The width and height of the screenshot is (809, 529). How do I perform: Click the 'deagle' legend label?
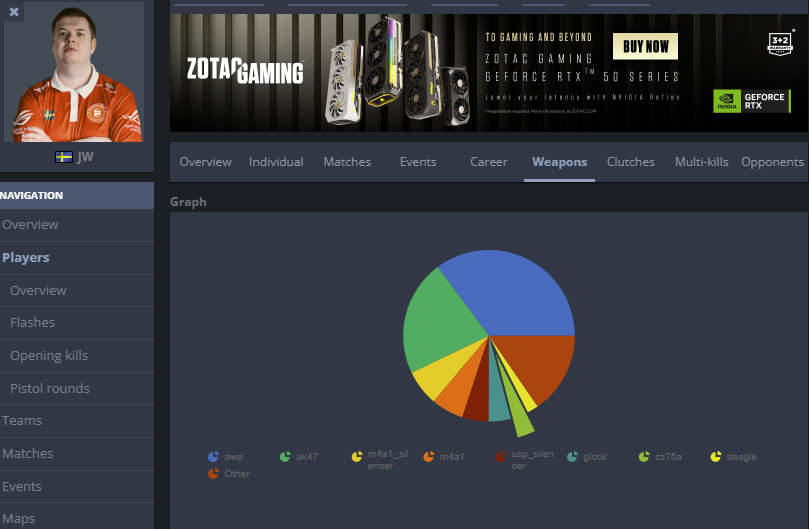tap(741, 457)
